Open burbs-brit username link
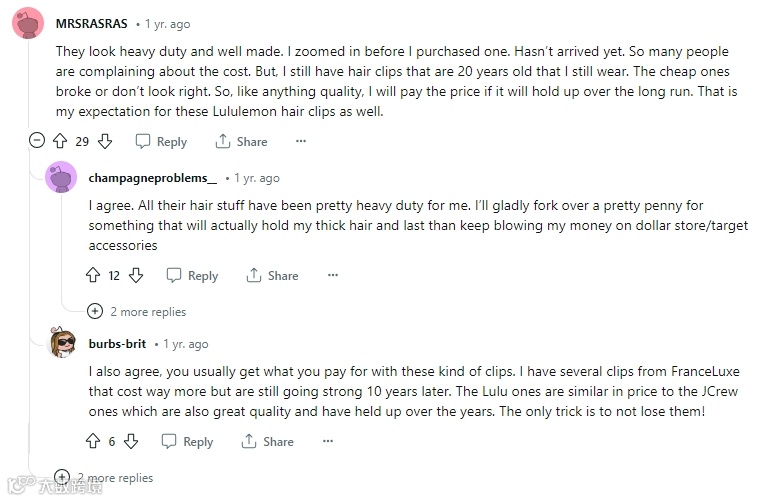 click(117, 344)
